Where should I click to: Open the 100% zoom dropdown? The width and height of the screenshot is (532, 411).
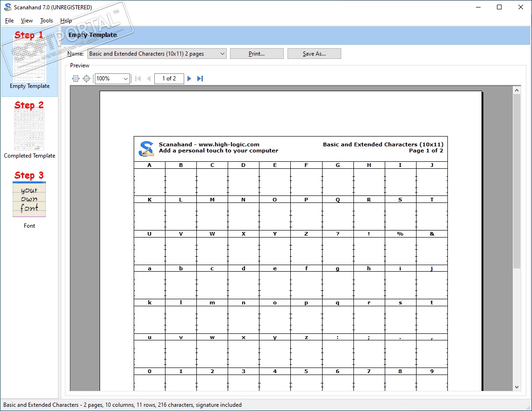(x=112, y=79)
